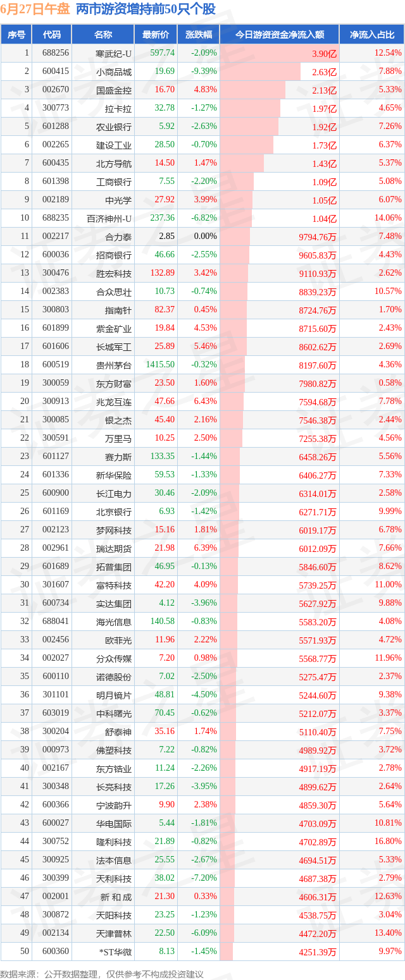Click stock name 银之杰

[118, 420]
